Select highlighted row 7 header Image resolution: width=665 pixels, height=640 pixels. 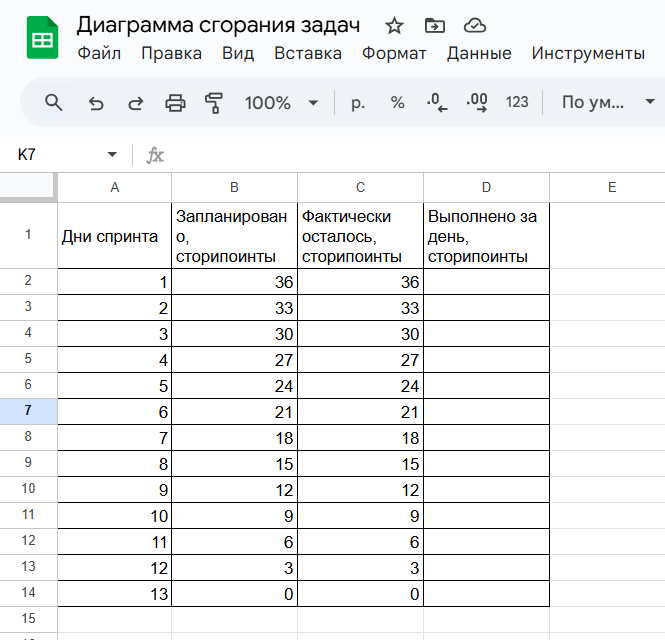(28, 411)
